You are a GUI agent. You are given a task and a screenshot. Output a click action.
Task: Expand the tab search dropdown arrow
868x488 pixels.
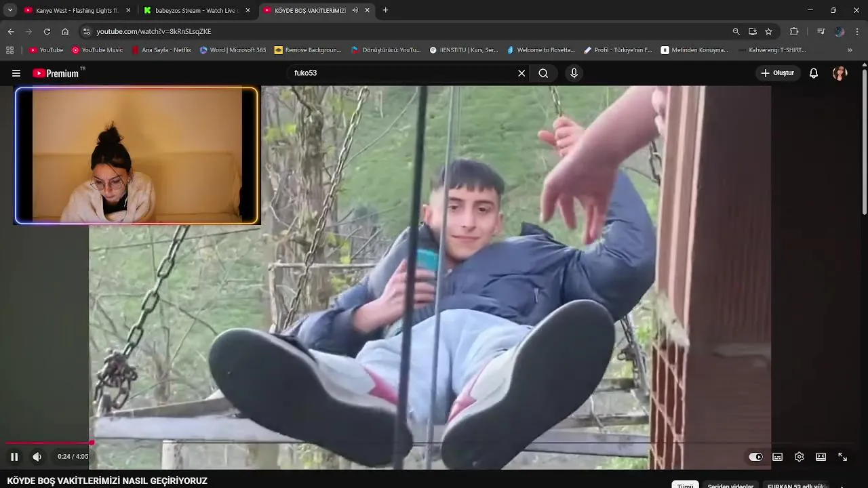click(x=10, y=10)
